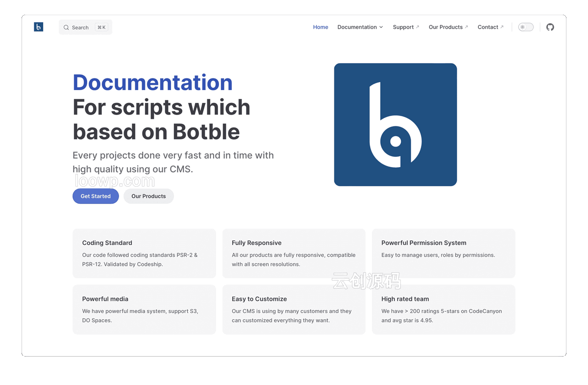The image size is (588, 385).
Task: Click the ⌘K shortcut badge
Action: tap(101, 27)
